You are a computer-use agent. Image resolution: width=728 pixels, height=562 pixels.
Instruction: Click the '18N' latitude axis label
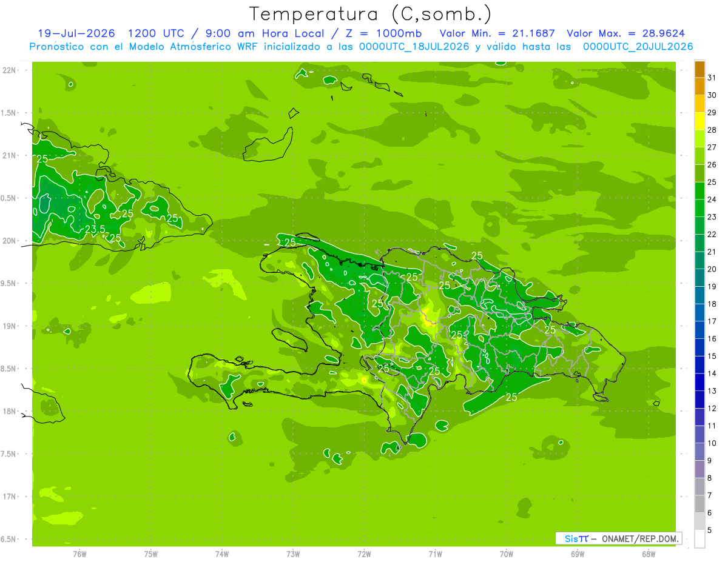[10, 411]
